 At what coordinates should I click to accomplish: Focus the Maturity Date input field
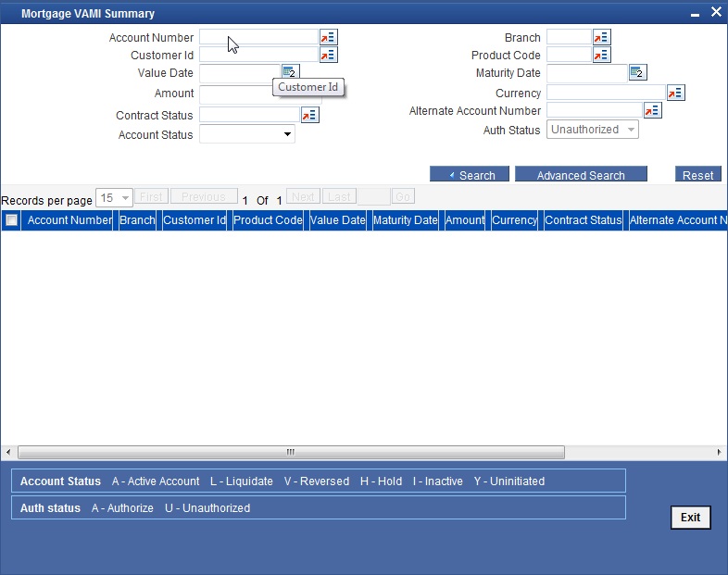click(587, 73)
